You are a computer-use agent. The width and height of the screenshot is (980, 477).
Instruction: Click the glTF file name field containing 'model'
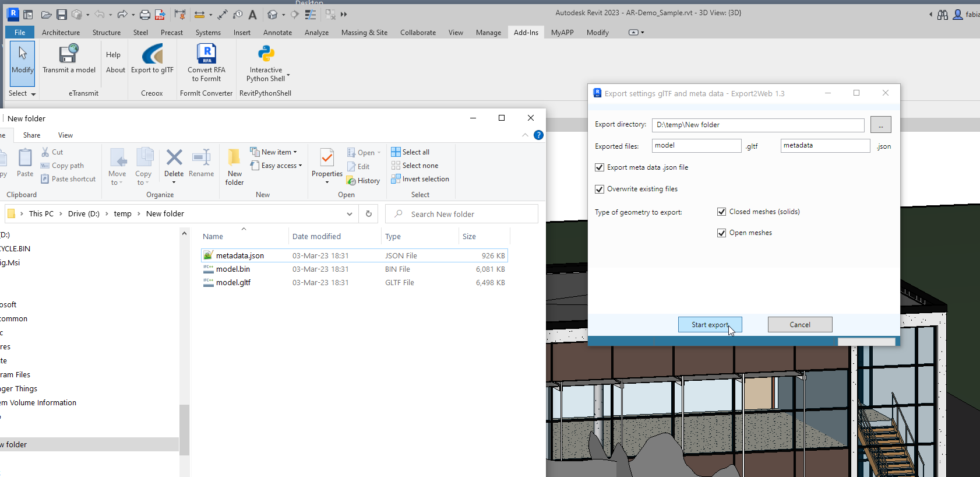[697, 146]
